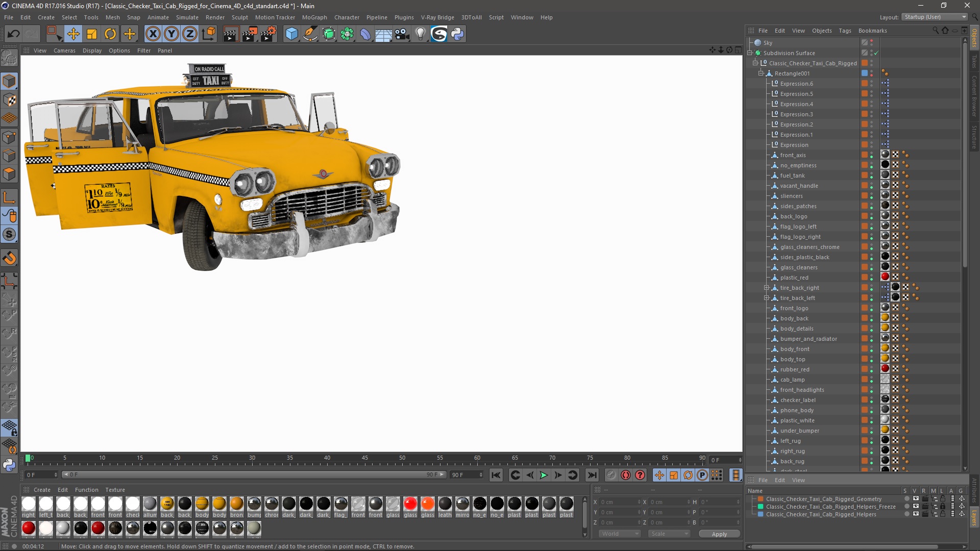Open material manager Texture menu
The image size is (980, 551).
click(x=115, y=490)
